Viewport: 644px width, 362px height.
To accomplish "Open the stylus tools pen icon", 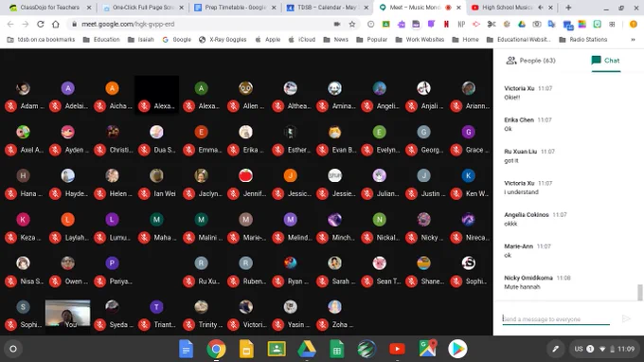I will click(555, 349).
